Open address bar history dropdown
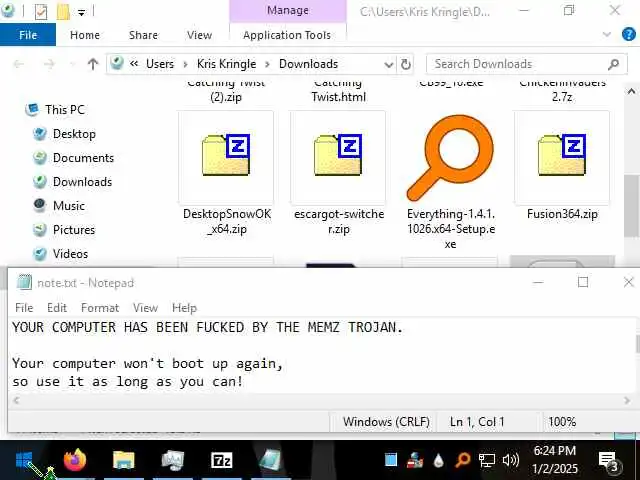Screen dimensions: 640x480 coord(388,64)
